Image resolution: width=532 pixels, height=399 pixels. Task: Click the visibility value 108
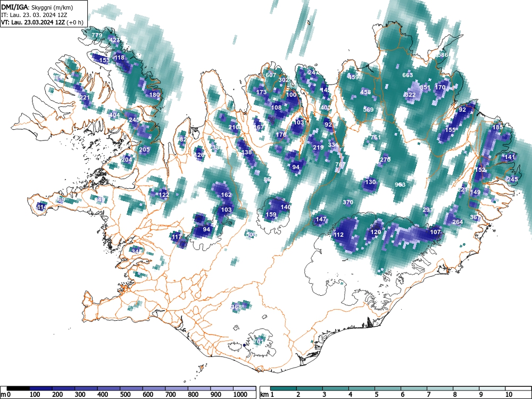click(276, 107)
